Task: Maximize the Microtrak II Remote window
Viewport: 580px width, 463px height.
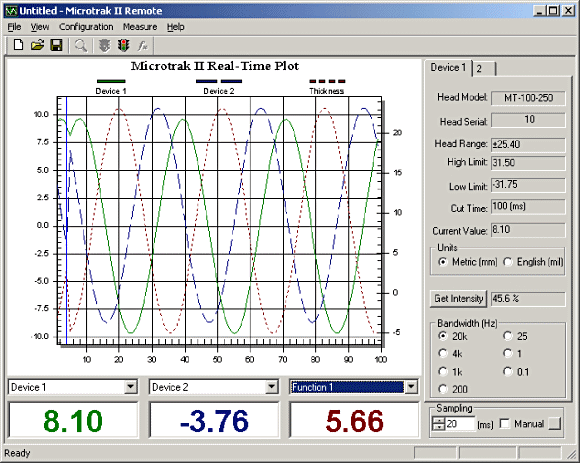Action: pos(553,10)
